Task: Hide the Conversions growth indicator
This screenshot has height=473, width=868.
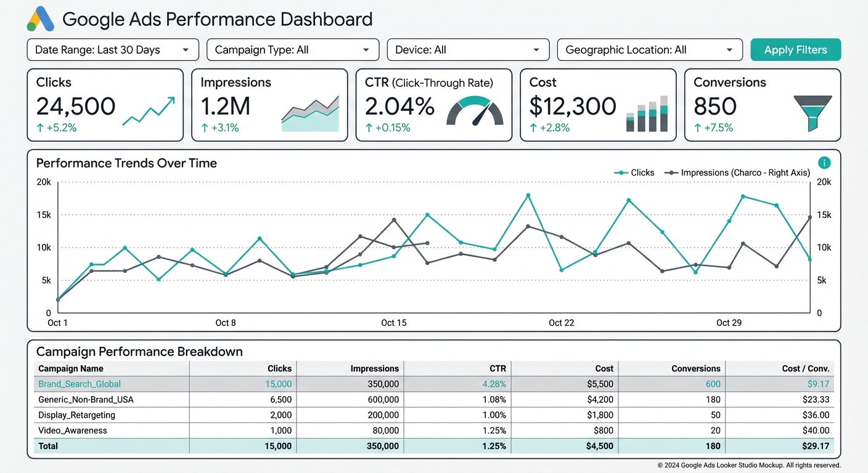Action: pyautogui.click(x=713, y=127)
